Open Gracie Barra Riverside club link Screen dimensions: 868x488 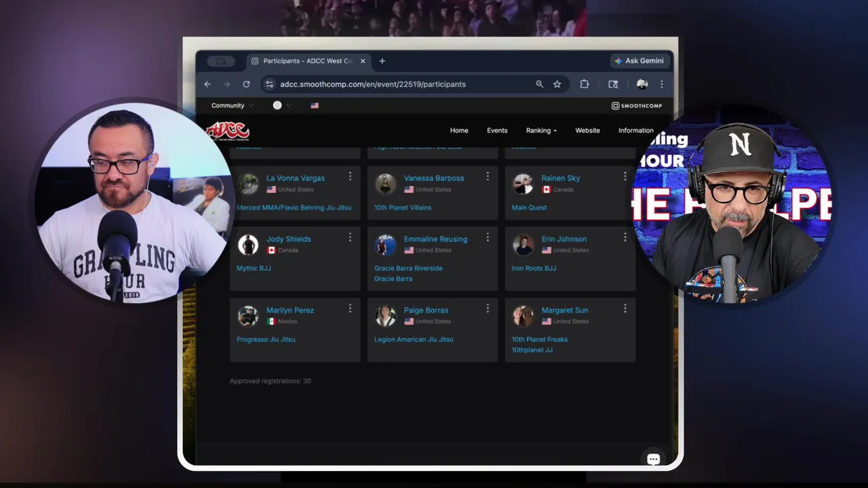pos(408,268)
